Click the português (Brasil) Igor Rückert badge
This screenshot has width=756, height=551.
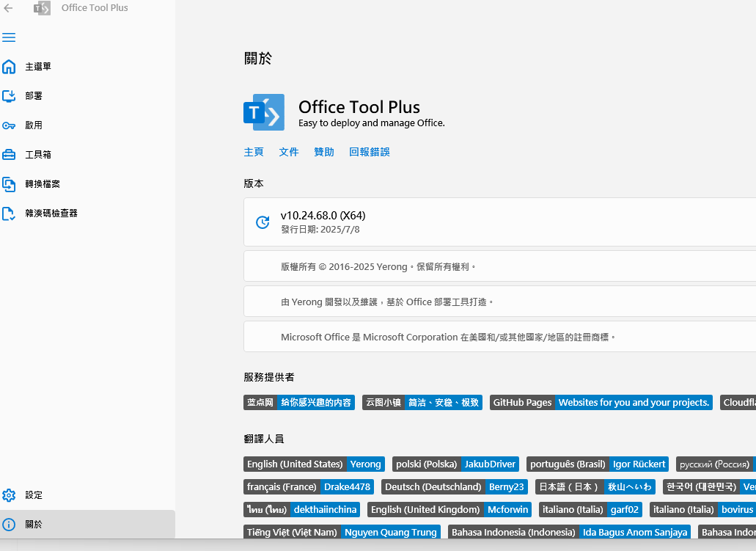click(x=598, y=464)
